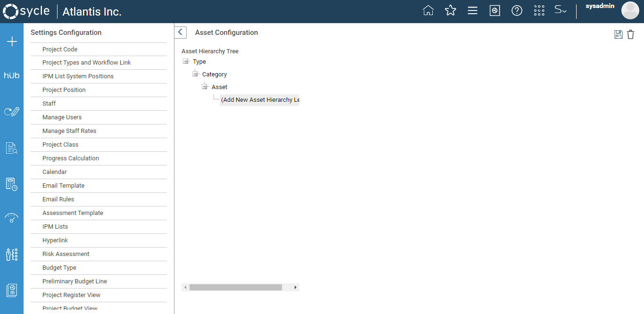Click the refresh-pencil icon in sidebar
644x314 pixels.
(12, 112)
